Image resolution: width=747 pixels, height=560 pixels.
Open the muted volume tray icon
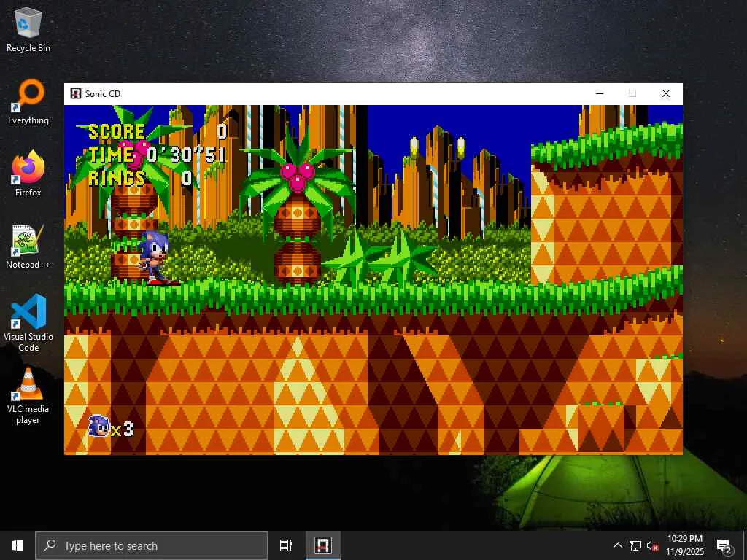(x=653, y=545)
